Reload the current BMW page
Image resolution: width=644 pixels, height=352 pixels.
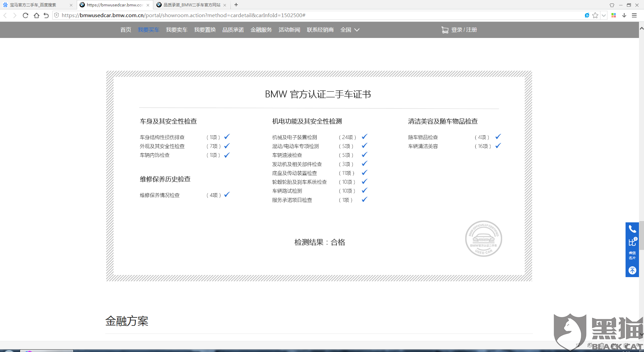tap(25, 15)
